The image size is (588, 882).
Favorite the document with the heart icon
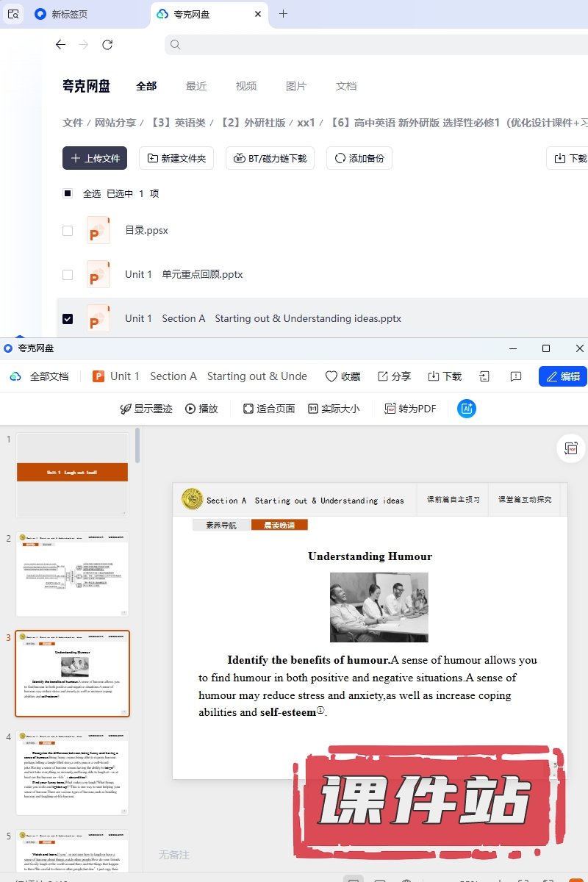(343, 376)
